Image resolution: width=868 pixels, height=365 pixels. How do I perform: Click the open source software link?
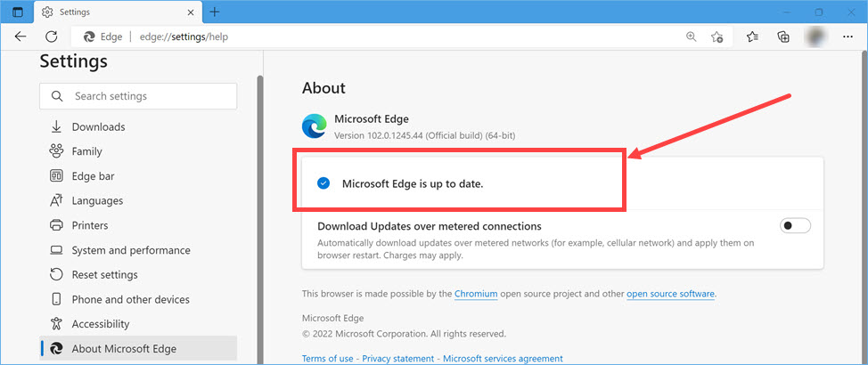670,294
